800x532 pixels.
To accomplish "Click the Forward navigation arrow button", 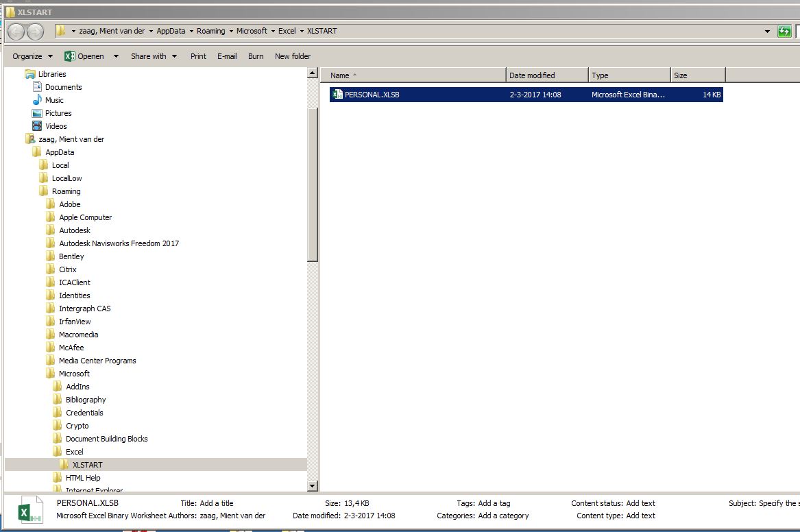I will [35, 32].
